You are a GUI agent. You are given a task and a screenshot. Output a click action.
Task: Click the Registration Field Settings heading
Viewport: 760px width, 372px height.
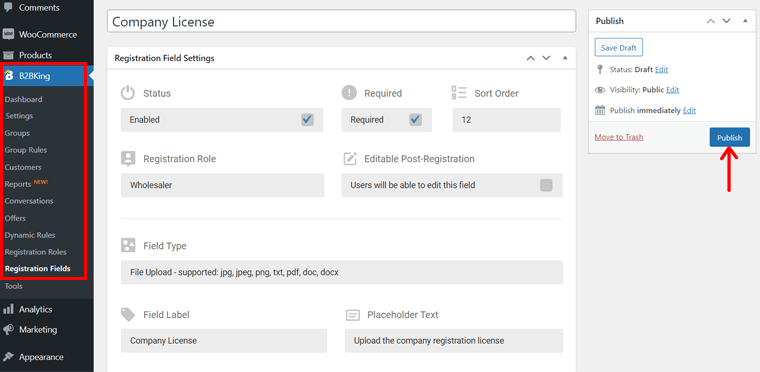tap(164, 58)
